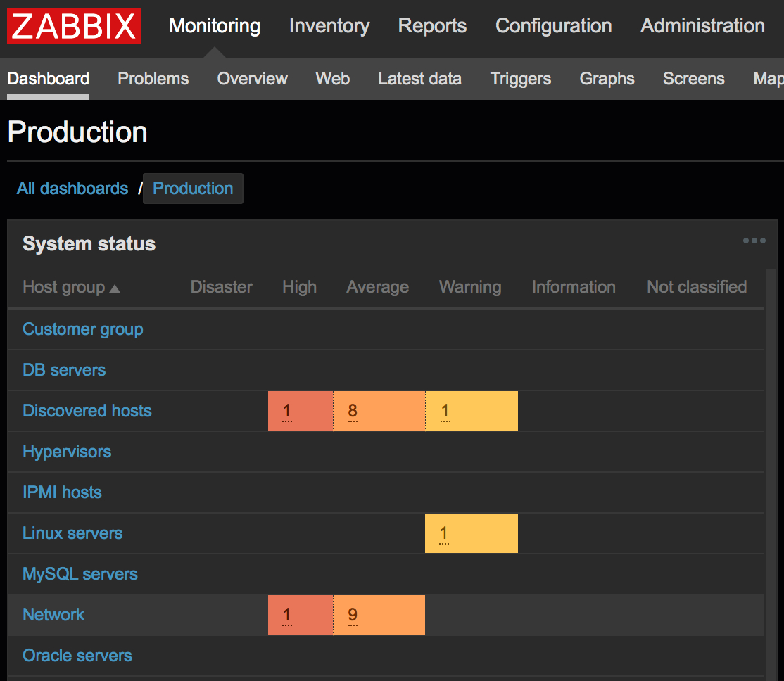Open the Configuration menu
The height and width of the screenshot is (681, 784).
553,26
